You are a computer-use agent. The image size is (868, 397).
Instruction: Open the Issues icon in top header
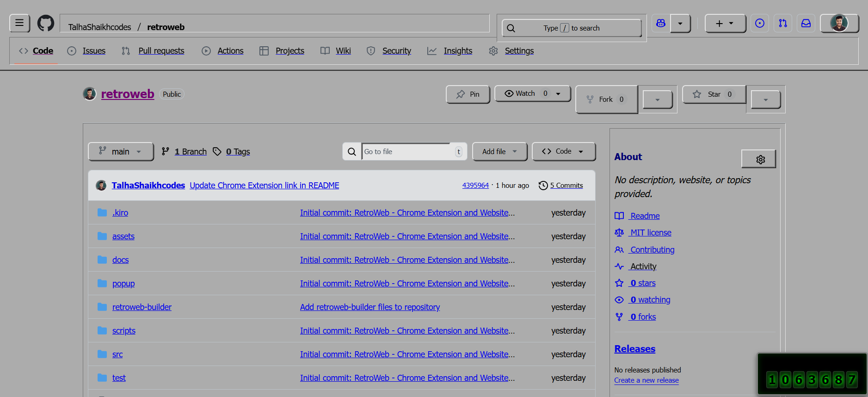759,23
